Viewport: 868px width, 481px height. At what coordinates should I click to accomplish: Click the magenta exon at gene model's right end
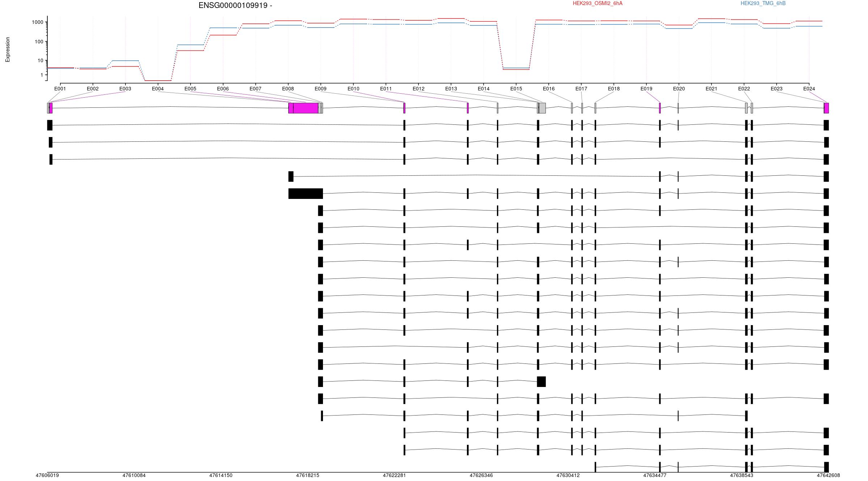coord(826,108)
